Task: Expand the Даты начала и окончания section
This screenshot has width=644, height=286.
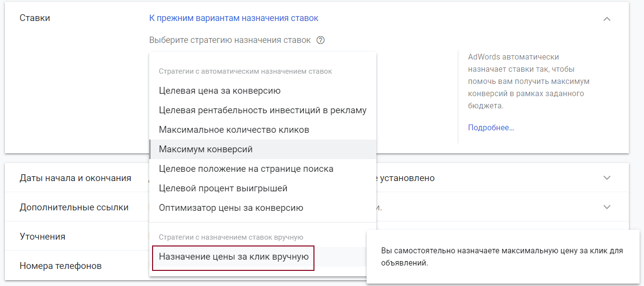Action: tap(606, 178)
